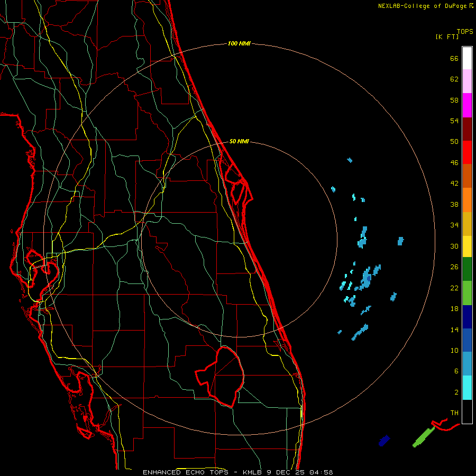Select the dark green legend swatch
Screen dimensions: 476x476
pos(467,269)
